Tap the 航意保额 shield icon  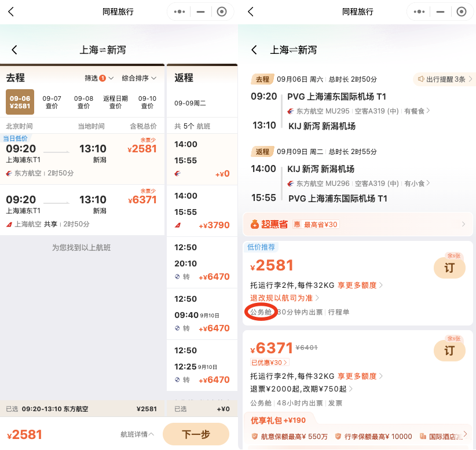point(255,436)
